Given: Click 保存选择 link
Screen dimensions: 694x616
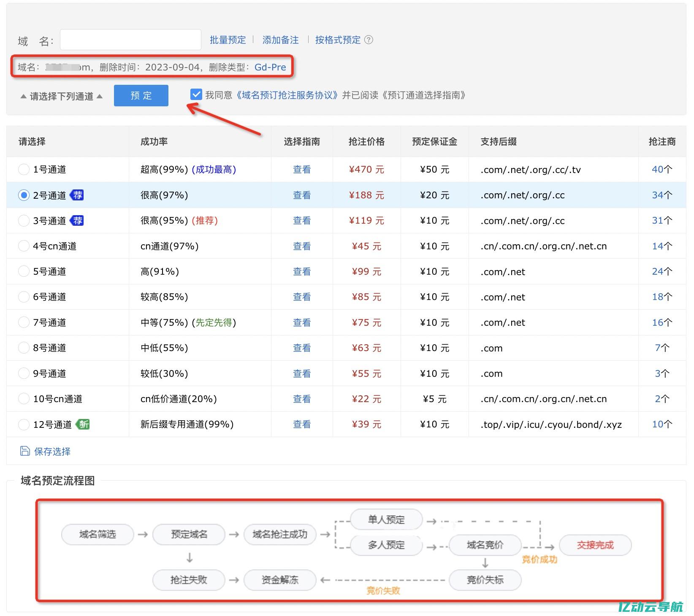Looking at the screenshot, I should [x=52, y=451].
